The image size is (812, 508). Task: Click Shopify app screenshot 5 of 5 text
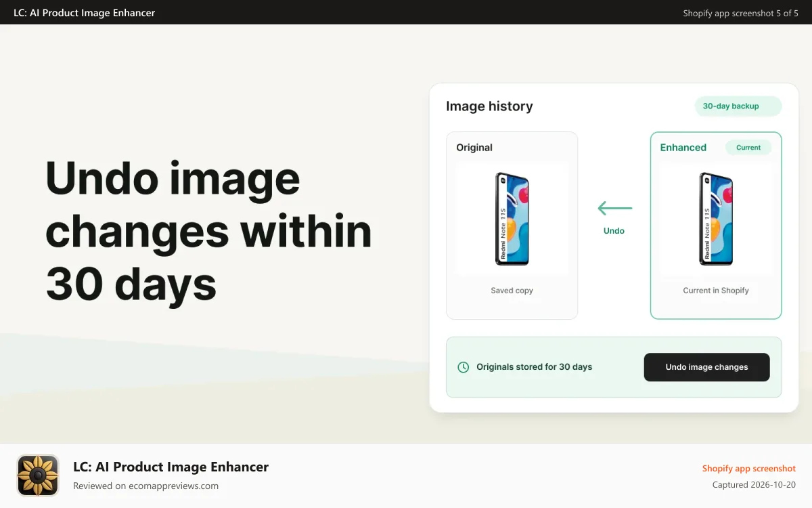click(x=741, y=14)
